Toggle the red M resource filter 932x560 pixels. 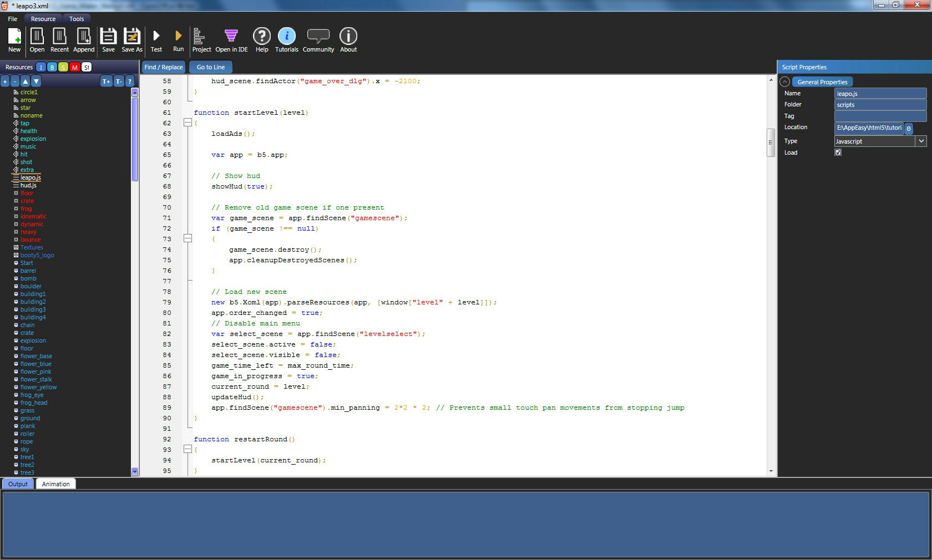click(75, 67)
